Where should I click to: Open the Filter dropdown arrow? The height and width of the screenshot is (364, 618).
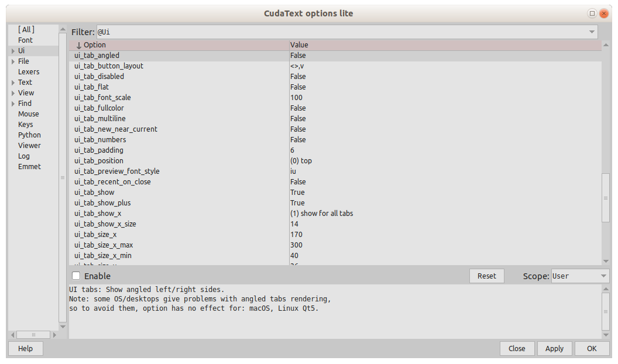[x=592, y=32]
